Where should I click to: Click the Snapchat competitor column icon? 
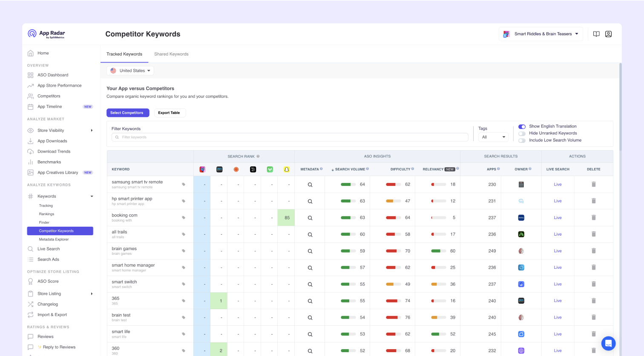(287, 169)
